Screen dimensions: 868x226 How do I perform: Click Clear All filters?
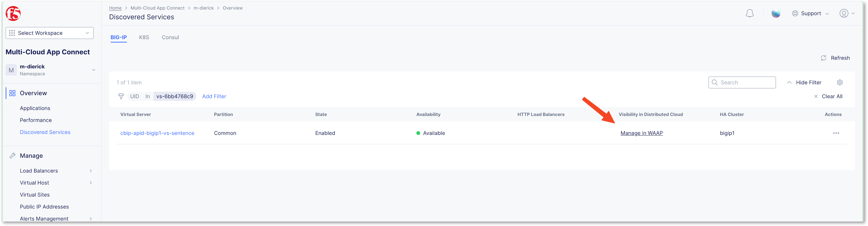832,96
